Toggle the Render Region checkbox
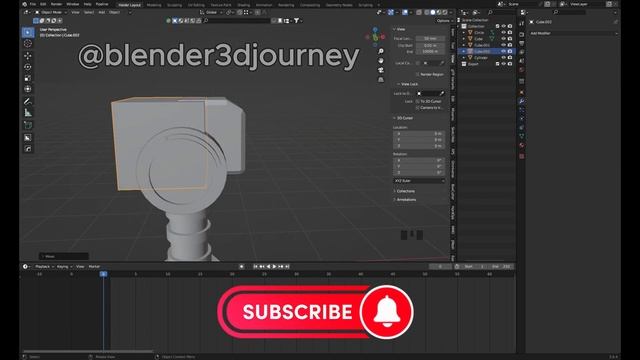The width and height of the screenshot is (640, 360). (x=418, y=74)
